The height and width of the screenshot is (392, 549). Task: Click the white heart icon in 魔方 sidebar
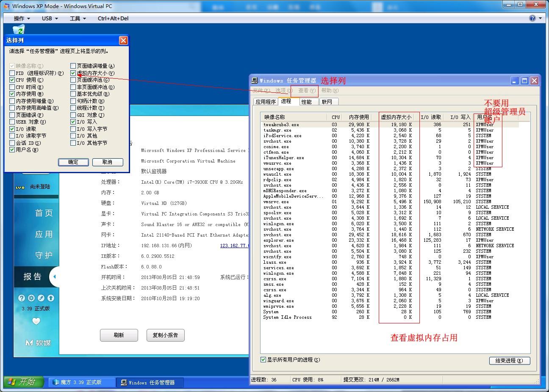point(36,321)
